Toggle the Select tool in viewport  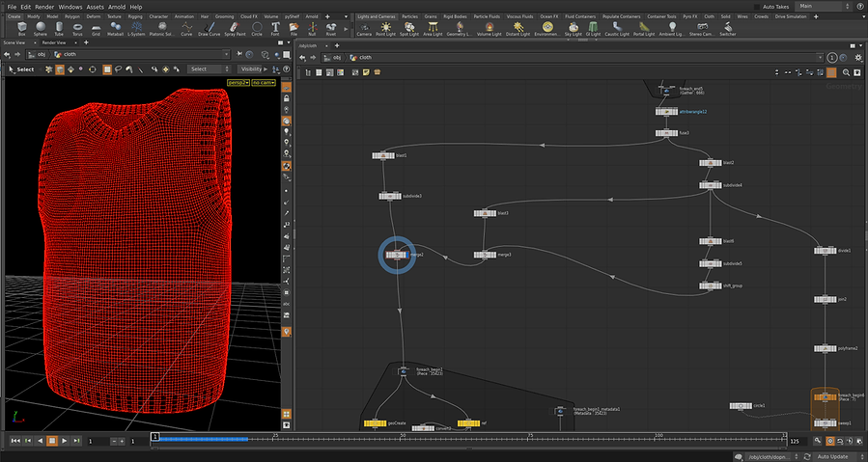[x=21, y=69]
